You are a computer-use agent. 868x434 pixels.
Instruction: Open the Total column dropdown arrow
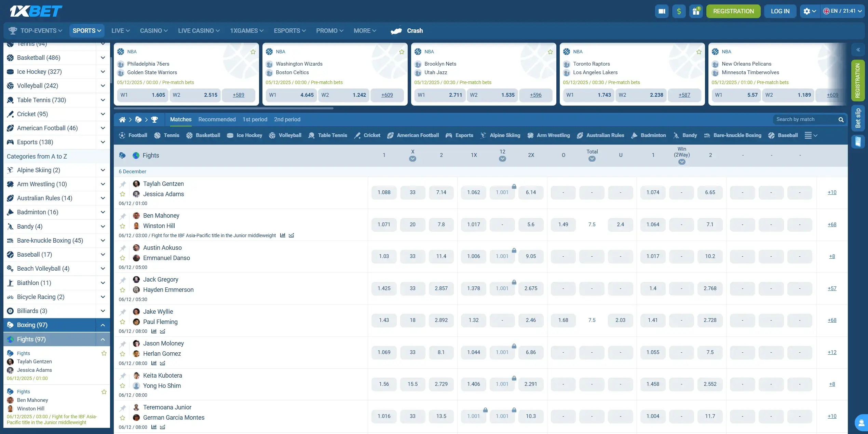592,159
